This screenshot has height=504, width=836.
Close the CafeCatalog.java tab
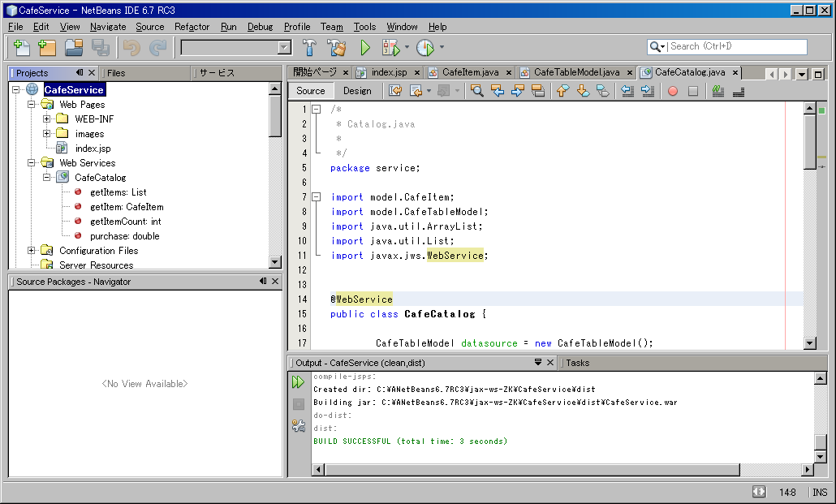click(735, 72)
